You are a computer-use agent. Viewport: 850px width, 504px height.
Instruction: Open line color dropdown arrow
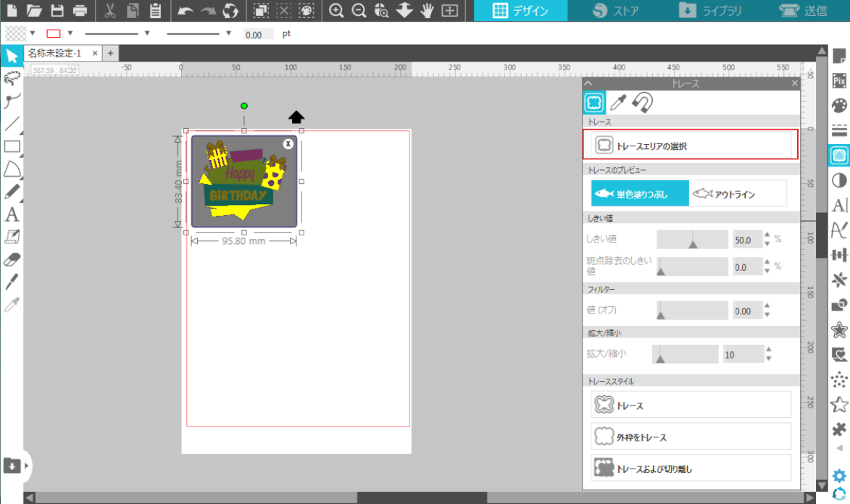(70, 33)
